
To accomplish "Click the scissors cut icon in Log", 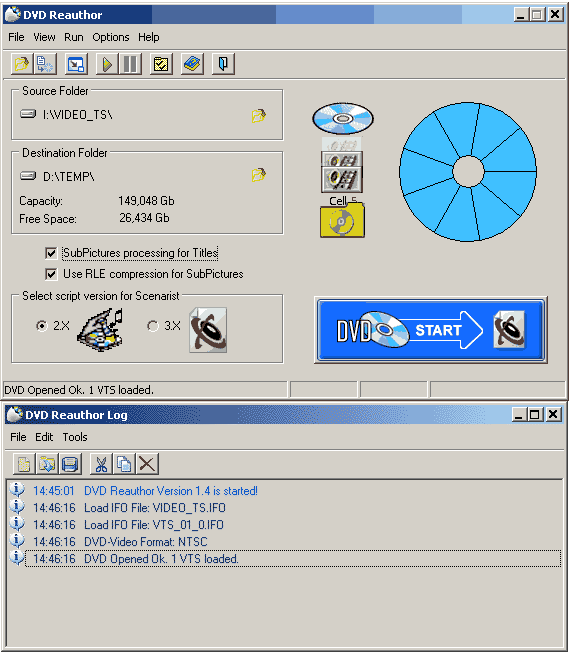I will pos(101,464).
